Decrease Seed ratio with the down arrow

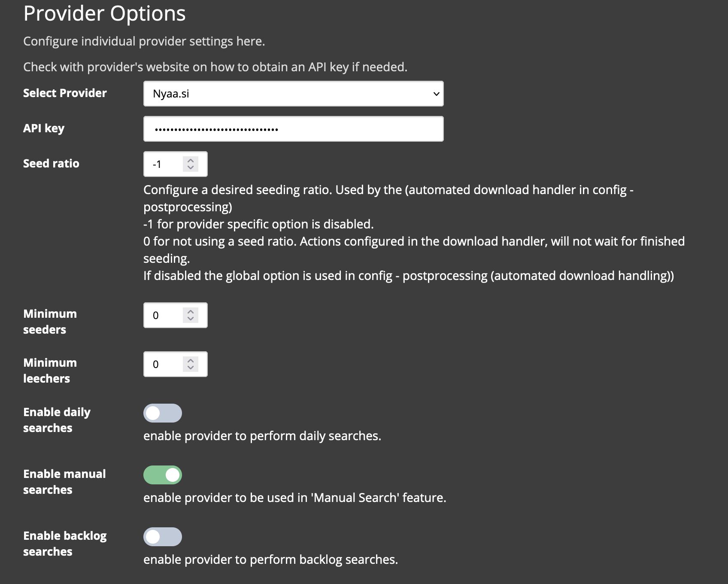191,167
